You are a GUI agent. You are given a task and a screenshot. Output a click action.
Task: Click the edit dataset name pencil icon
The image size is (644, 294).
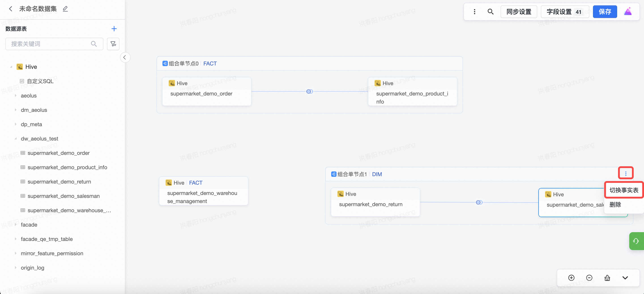tap(65, 9)
